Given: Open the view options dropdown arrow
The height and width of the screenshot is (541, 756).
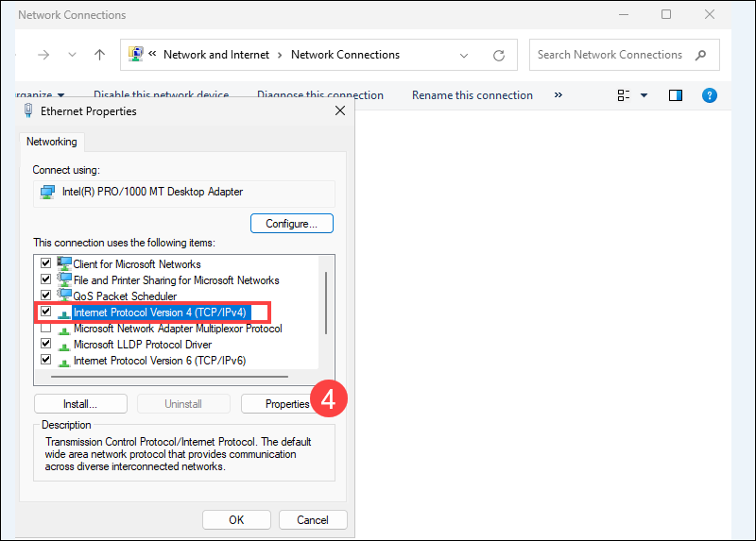Looking at the screenshot, I should [x=644, y=95].
